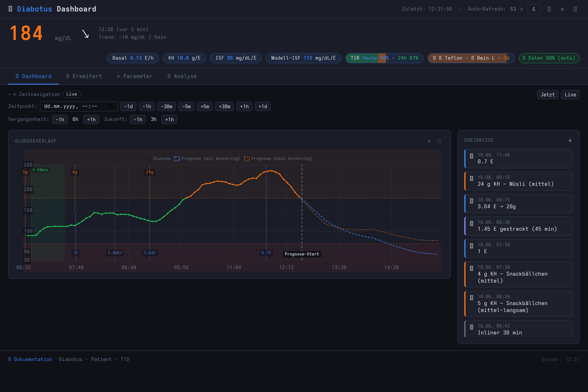Click the Jetzt button
The image size is (588, 392).
click(x=548, y=95)
